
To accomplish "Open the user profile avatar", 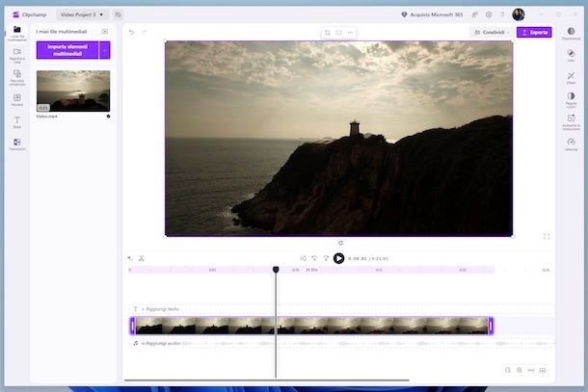I will [519, 14].
